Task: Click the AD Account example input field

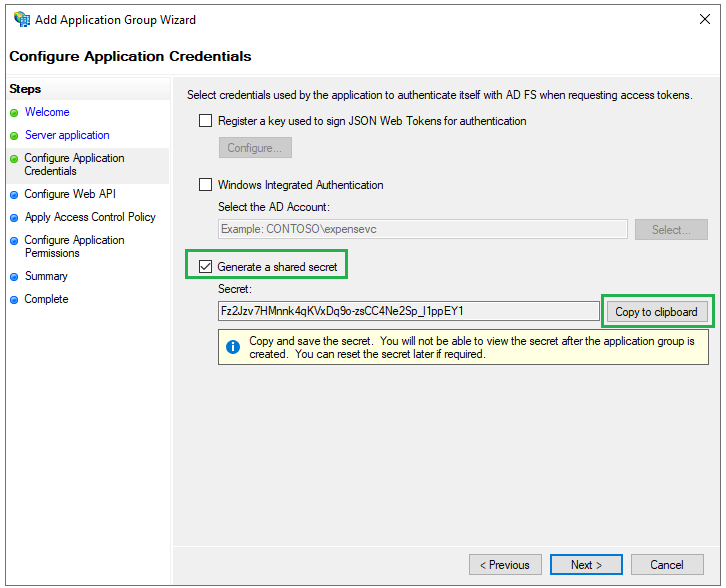Action: (x=423, y=229)
